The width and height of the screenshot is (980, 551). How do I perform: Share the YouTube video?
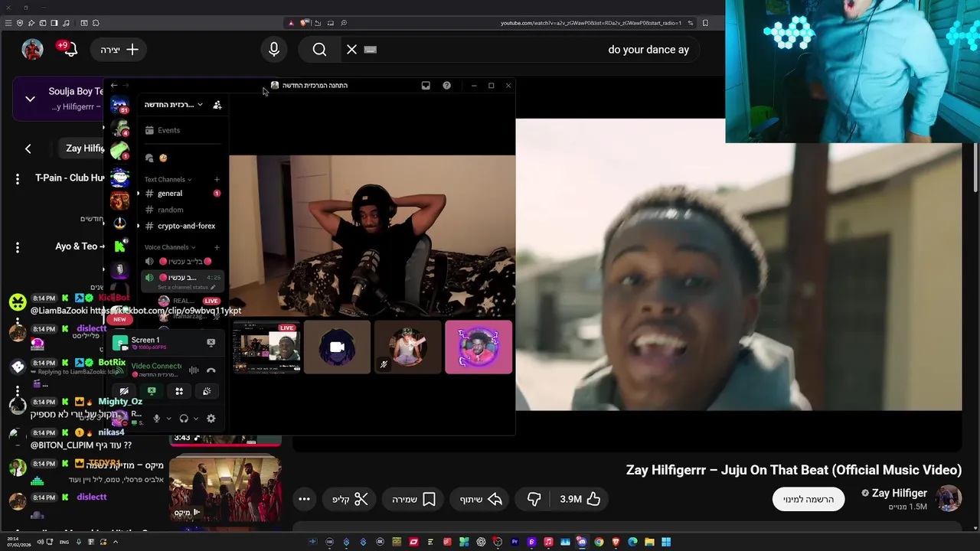(x=481, y=499)
